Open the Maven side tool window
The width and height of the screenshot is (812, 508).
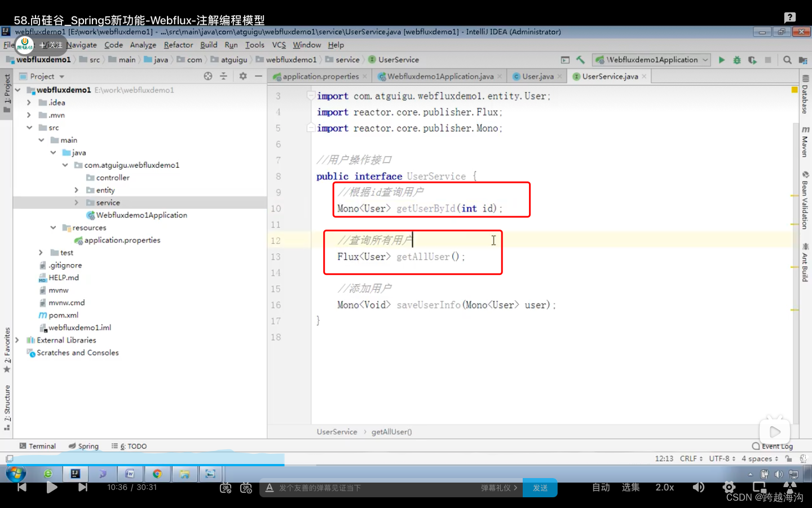805,142
